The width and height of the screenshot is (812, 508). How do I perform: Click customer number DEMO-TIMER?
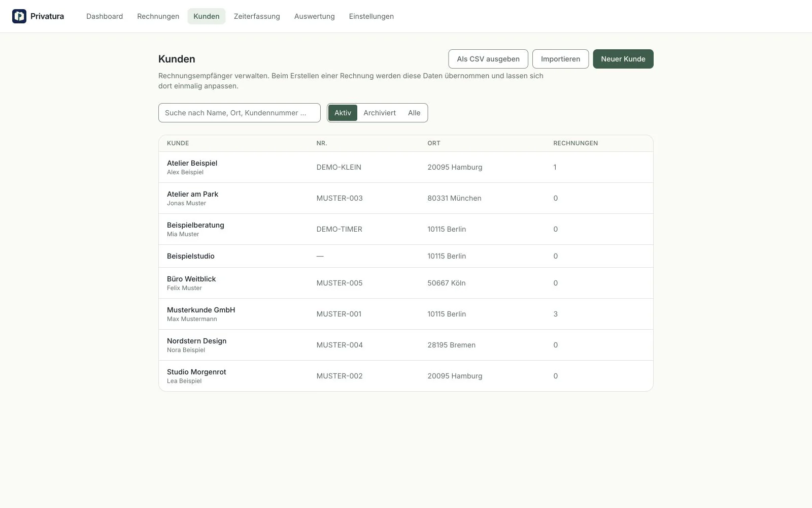point(339,229)
